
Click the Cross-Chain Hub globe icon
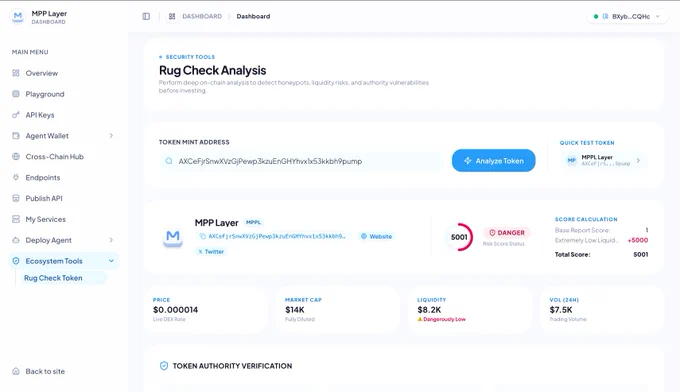[x=16, y=157]
